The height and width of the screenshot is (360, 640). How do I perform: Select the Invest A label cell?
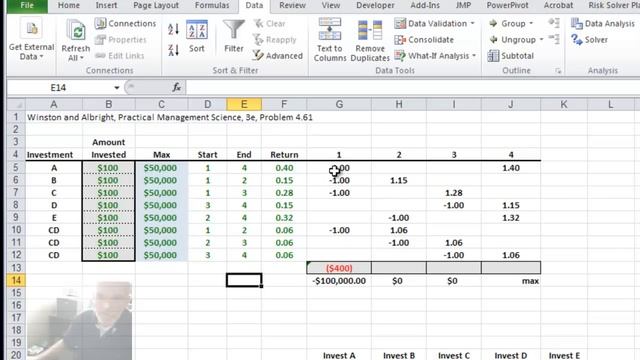point(339,355)
